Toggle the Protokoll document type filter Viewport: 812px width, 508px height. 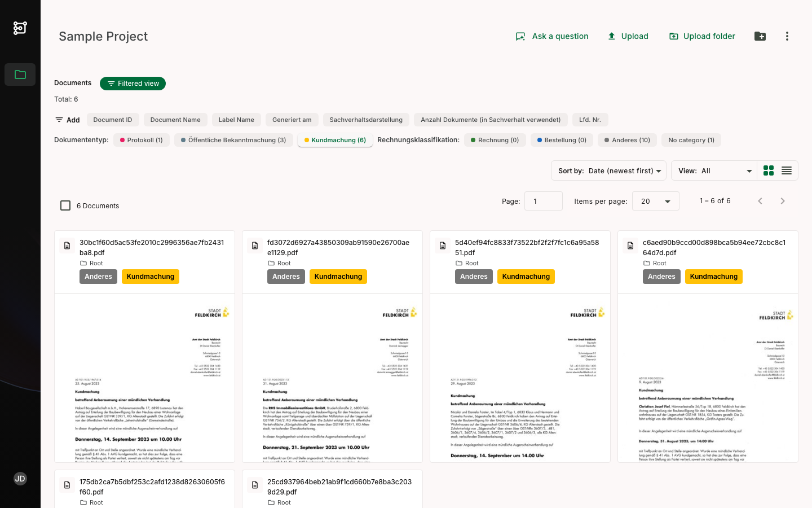point(142,140)
